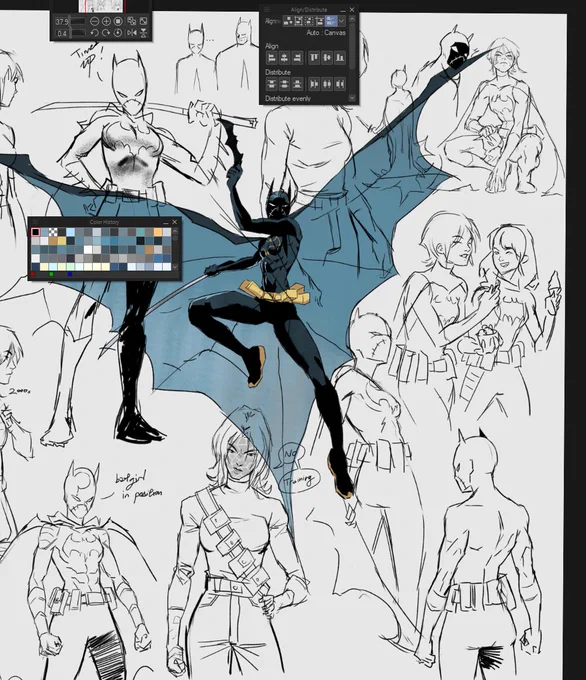Click the green dot in Color History footer
Image resolution: width=586 pixels, height=680 pixels.
pos(51,274)
